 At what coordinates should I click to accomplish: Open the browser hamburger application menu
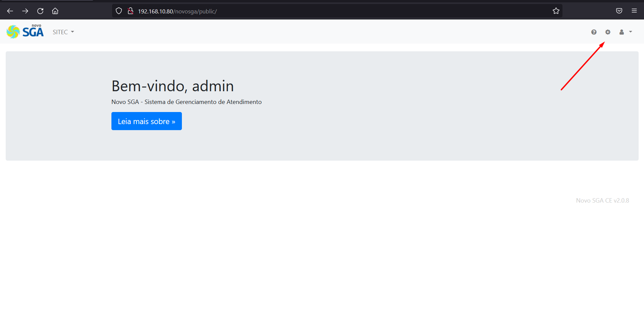tap(634, 11)
